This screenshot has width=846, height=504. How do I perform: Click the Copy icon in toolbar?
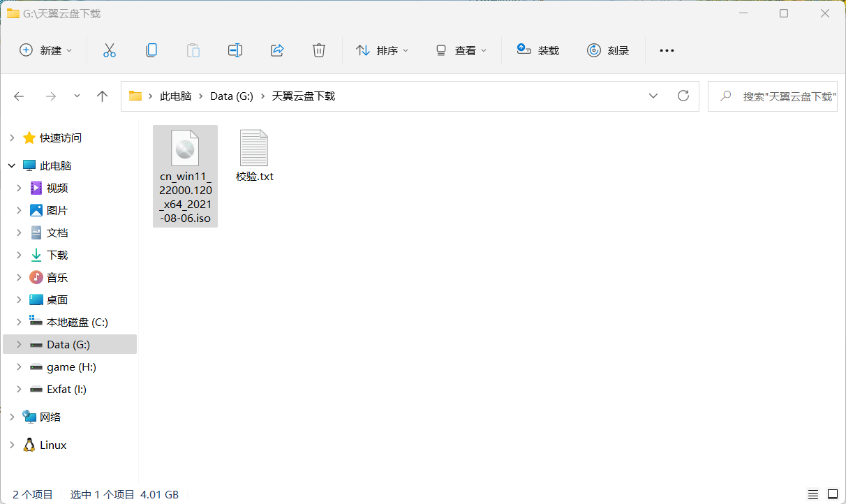coord(151,50)
